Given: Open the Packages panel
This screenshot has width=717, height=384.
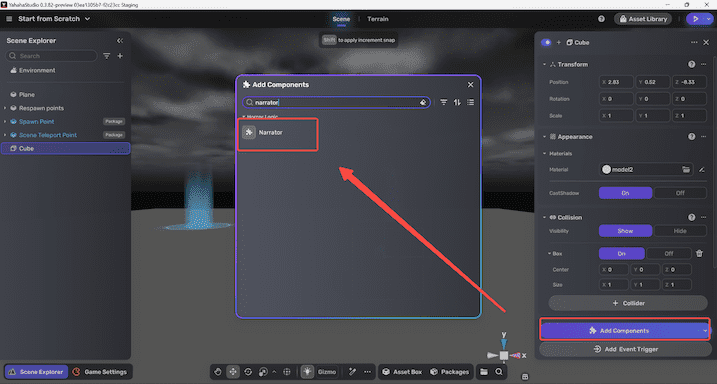Looking at the screenshot, I should point(450,372).
